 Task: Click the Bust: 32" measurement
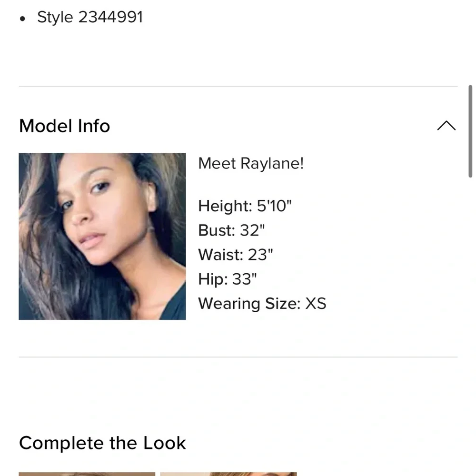click(231, 230)
